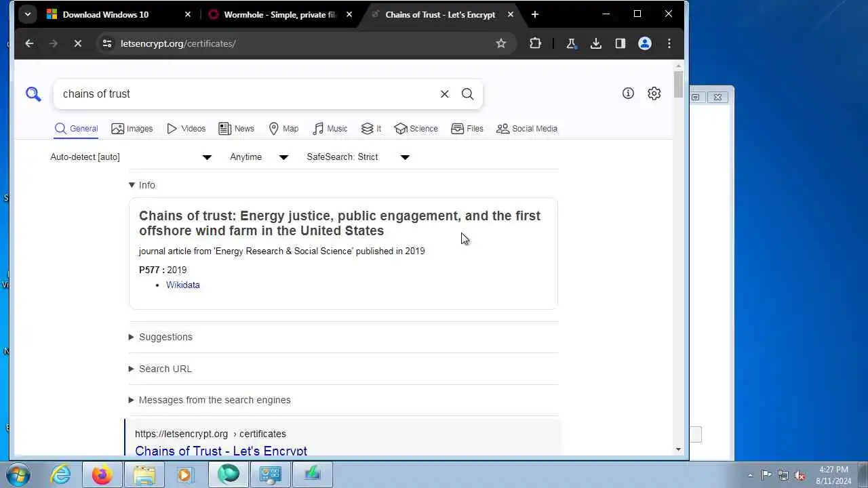Click the page vertical scrollbar thumb
Screen dimensions: 868x488
tap(678, 85)
